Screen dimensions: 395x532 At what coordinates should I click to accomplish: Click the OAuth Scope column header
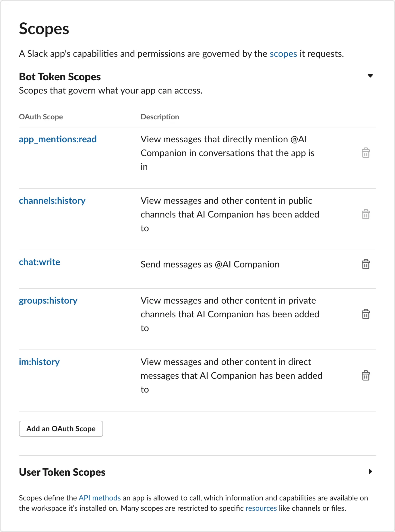(x=41, y=117)
